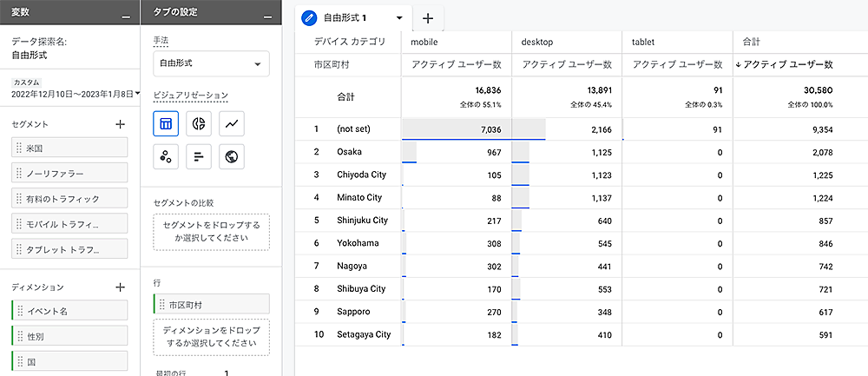Screen dimensions: 868x376
Task: Add a new tab with plus button
Action: pyautogui.click(x=427, y=18)
